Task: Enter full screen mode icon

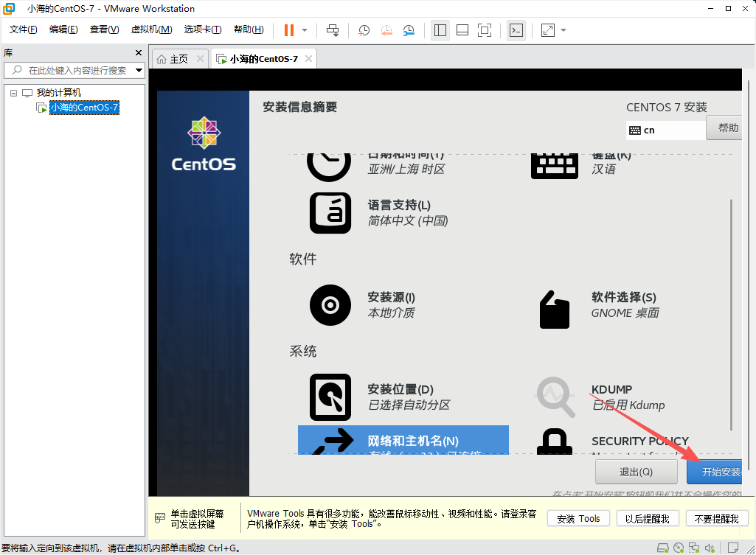Action: coord(485,30)
